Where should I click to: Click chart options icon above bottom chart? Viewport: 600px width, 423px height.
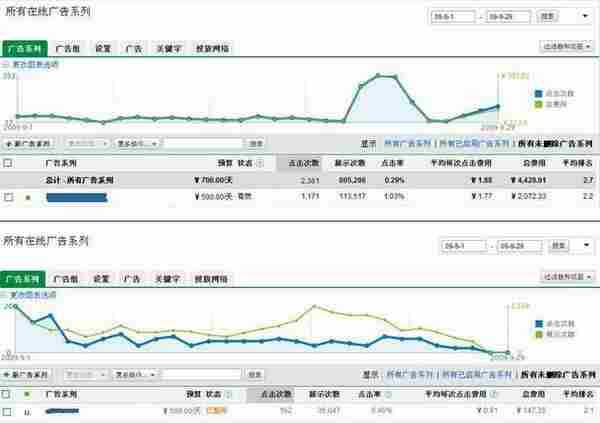5,296
